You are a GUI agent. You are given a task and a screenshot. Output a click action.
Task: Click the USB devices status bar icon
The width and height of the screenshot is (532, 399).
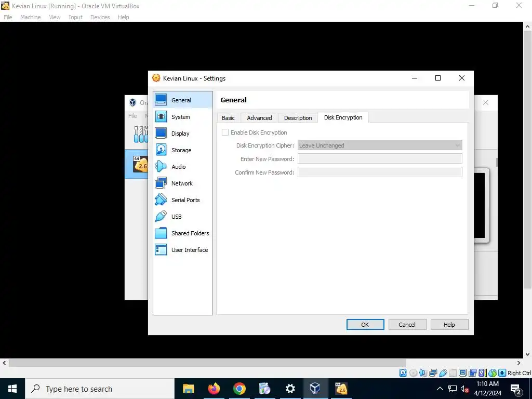(443, 373)
